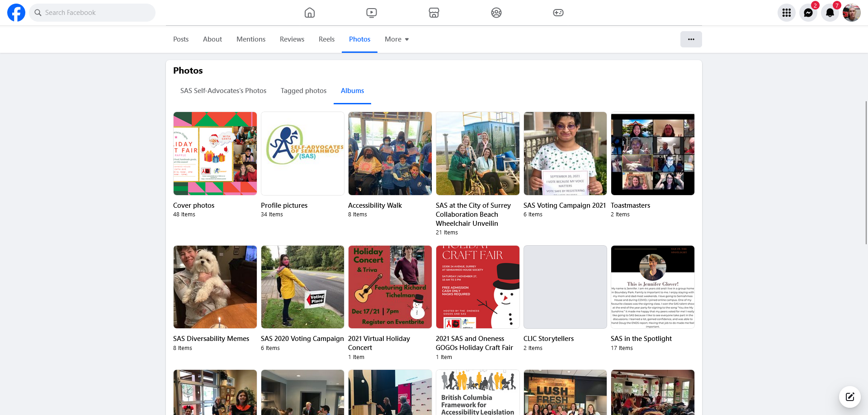
Task: Expand the More dropdown in page navigation
Action: [x=397, y=39]
